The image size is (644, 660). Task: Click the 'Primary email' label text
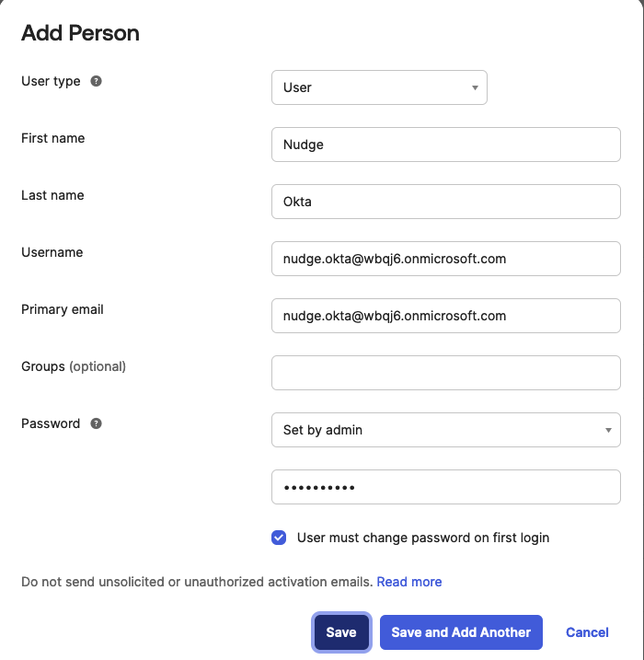63,309
